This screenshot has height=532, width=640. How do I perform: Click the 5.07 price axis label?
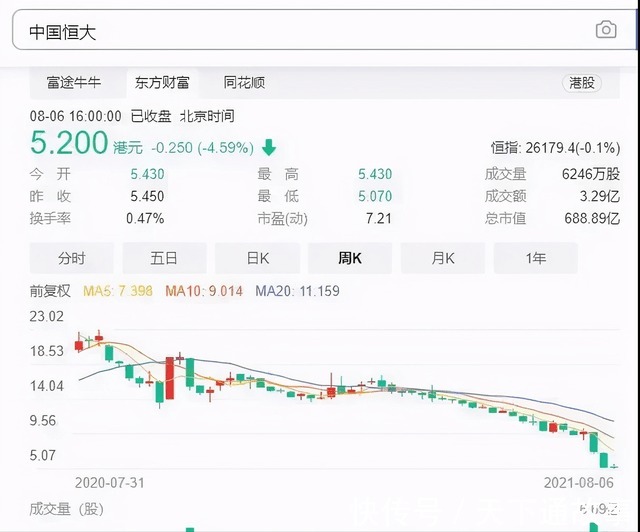point(43,455)
